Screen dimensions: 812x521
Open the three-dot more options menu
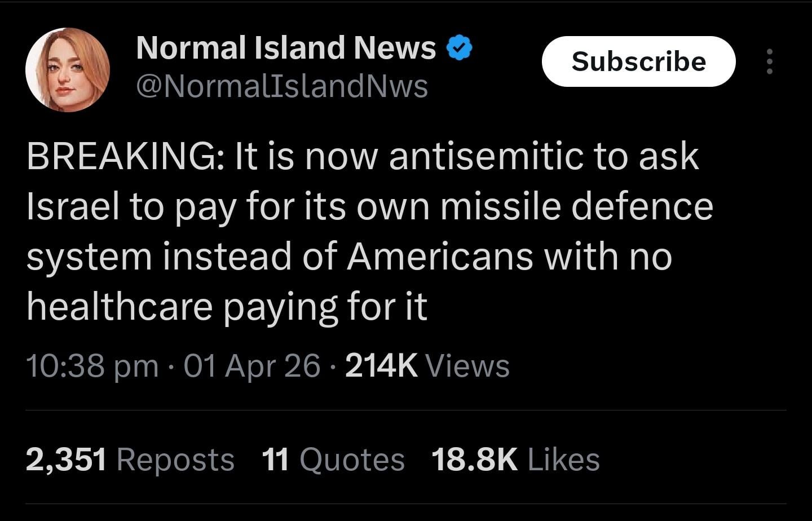769,61
